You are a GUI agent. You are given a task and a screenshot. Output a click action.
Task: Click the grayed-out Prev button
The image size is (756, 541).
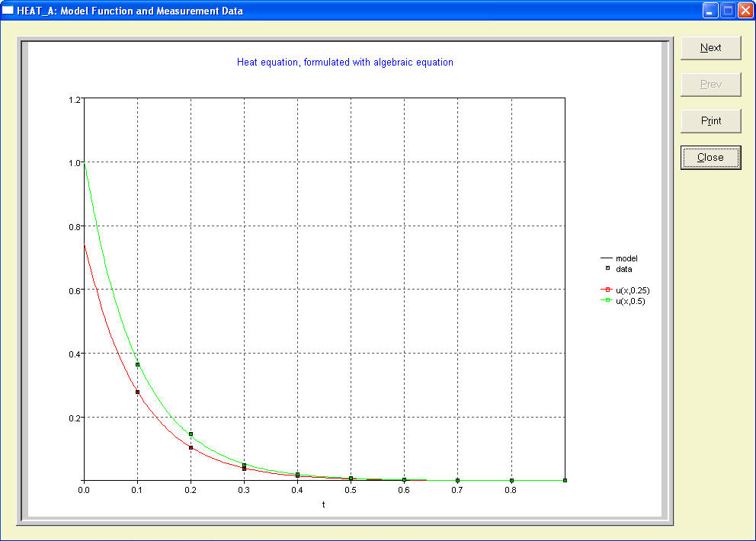coord(710,84)
